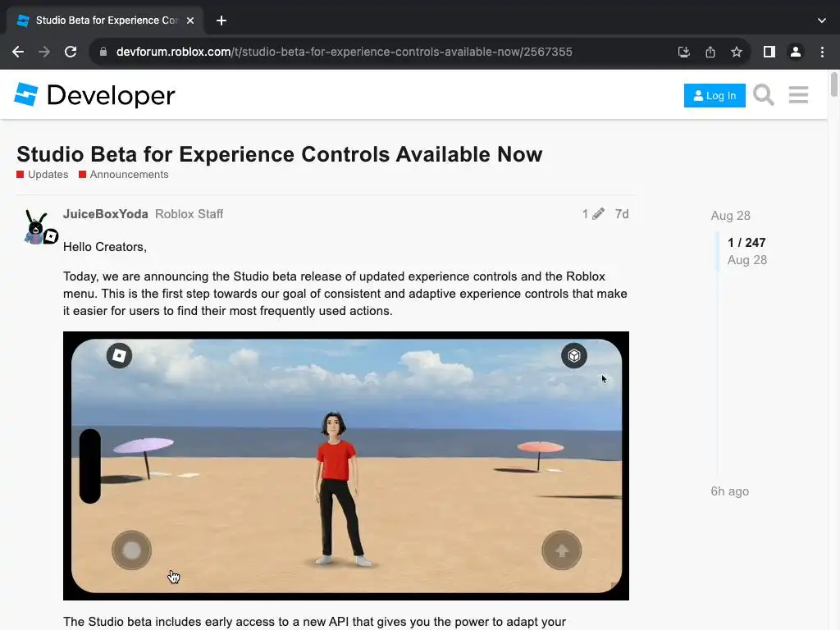The image size is (840, 630).
Task: Click the Roblox Developer logo
Action: tap(25, 95)
